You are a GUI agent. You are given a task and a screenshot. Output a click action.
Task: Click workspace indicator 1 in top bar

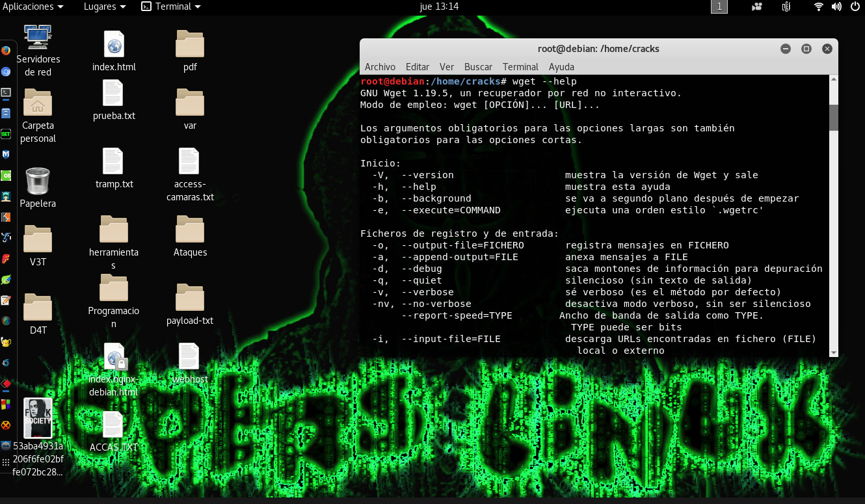[719, 7]
